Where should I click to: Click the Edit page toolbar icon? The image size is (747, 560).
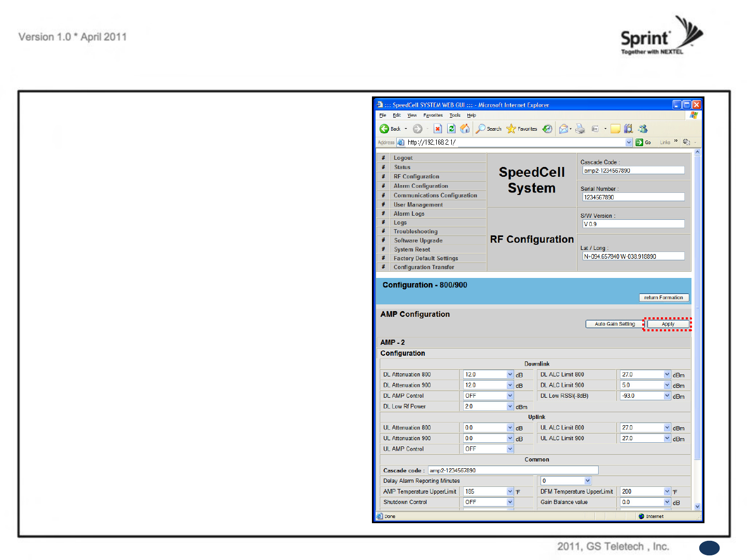click(595, 129)
